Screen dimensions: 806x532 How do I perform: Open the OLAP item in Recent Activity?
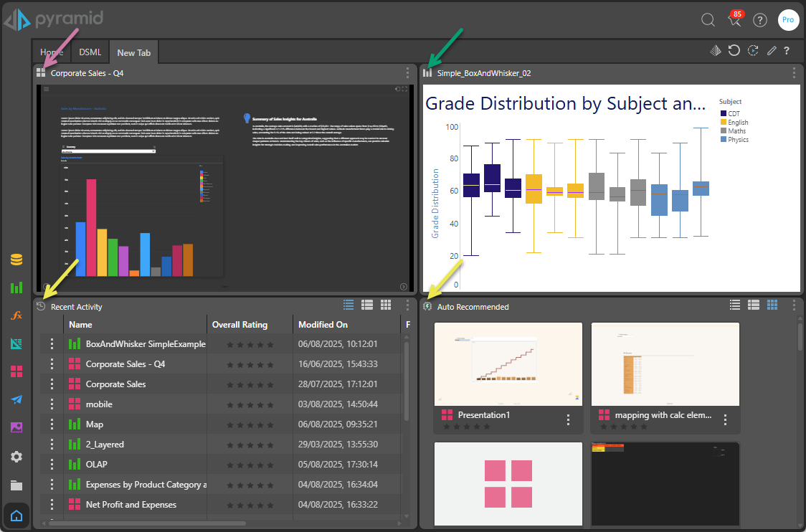(x=97, y=465)
